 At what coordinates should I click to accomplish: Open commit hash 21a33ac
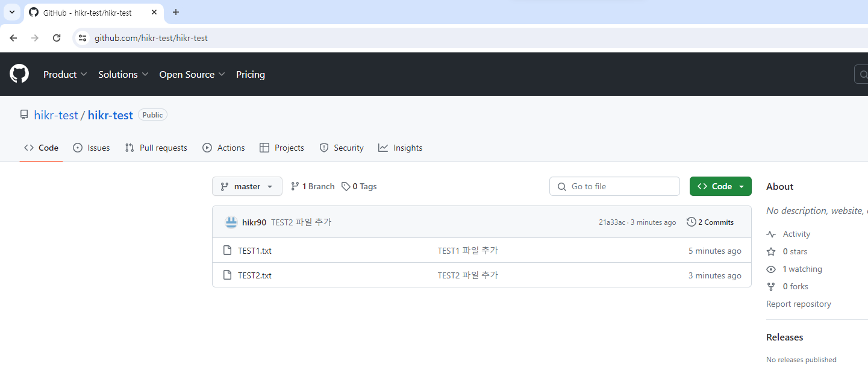click(x=612, y=222)
